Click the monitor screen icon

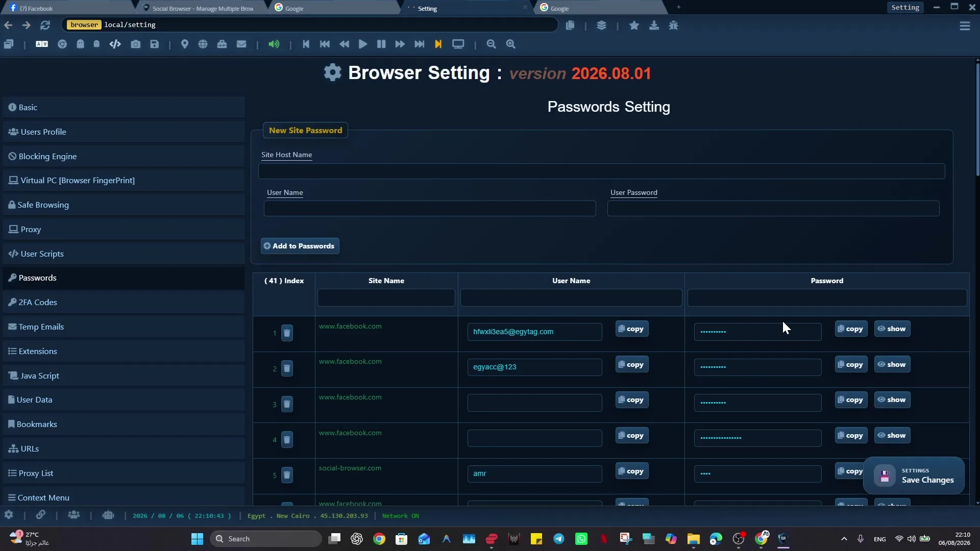pos(458,44)
